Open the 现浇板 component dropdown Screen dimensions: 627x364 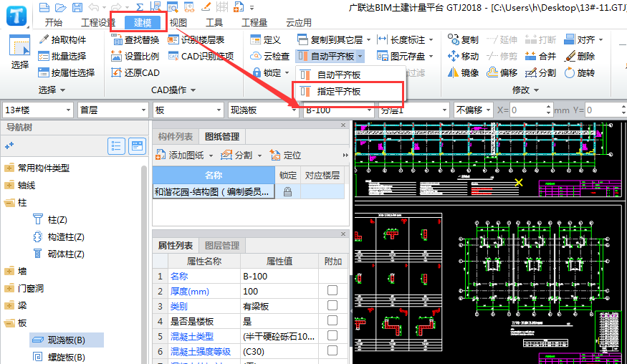[x=263, y=110]
